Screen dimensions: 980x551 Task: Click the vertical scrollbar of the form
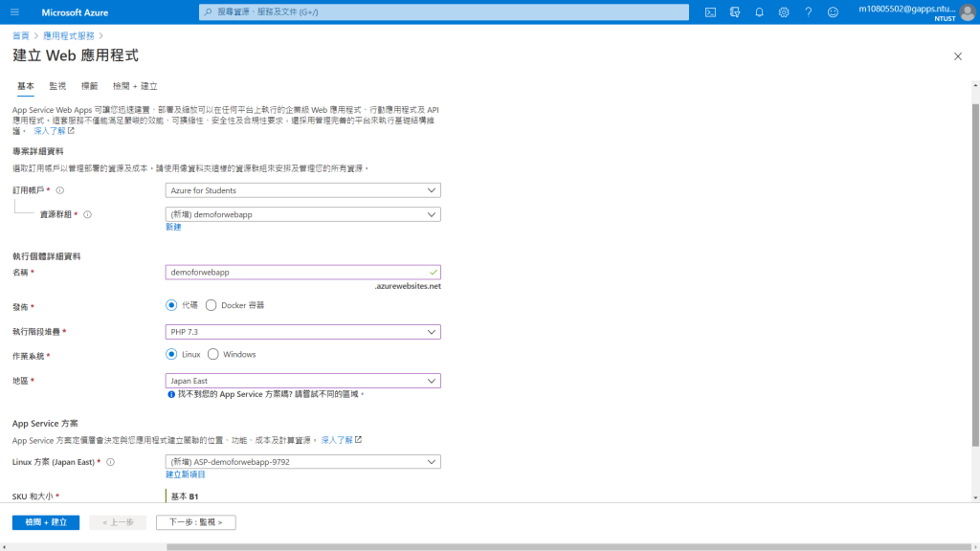click(975, 275)
